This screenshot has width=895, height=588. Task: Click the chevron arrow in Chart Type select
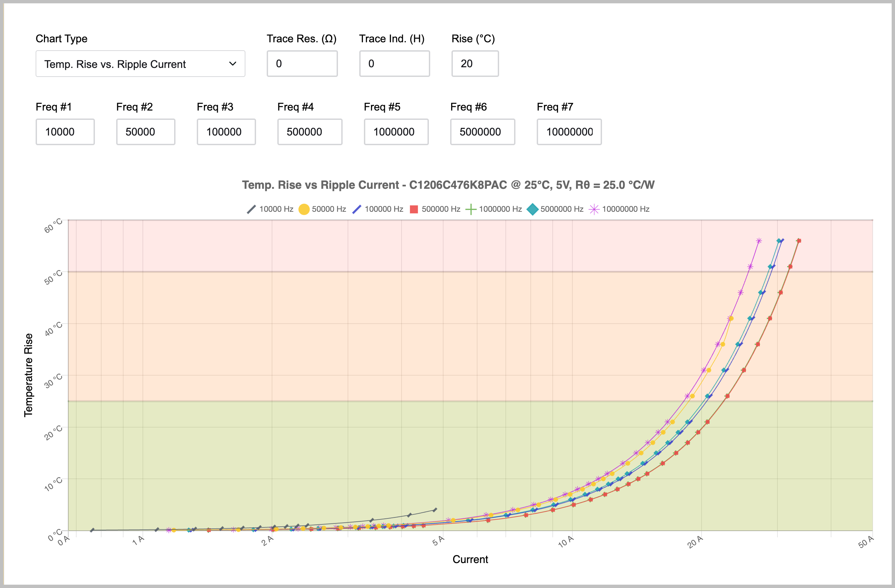[x=233, y=64]
